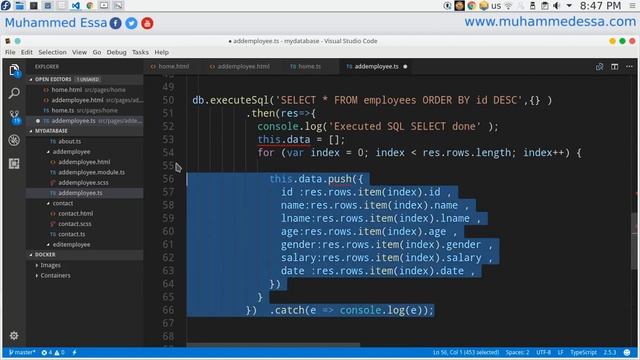The width and height of the screenshot is (640, 360).
Task: Click the errors and warnings count in status bar
Action: tap(53, 352)
